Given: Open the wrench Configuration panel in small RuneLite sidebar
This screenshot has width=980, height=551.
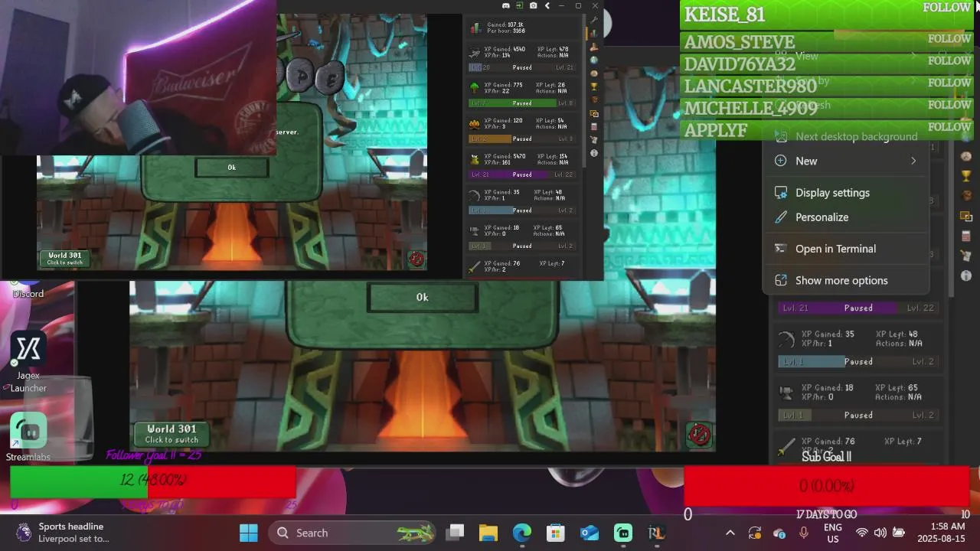Looking at the screenshot, I should click(594, 20).
